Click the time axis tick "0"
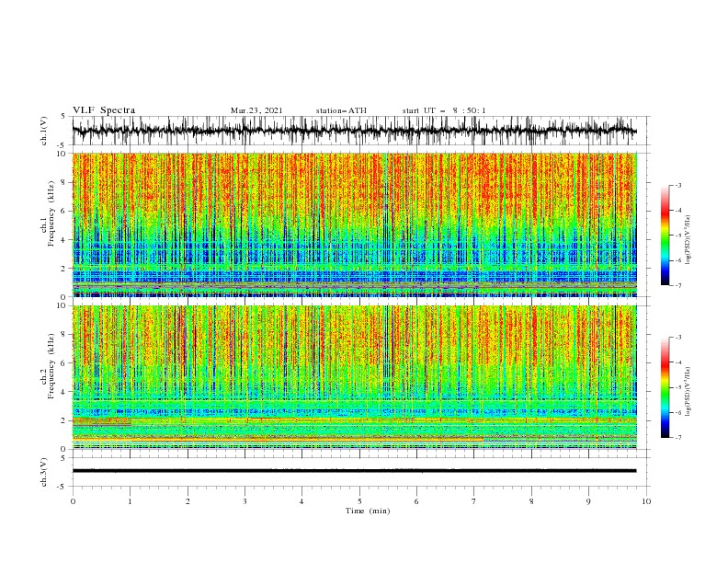Screen dimensions: 728x563 click(x=73, y=501)
